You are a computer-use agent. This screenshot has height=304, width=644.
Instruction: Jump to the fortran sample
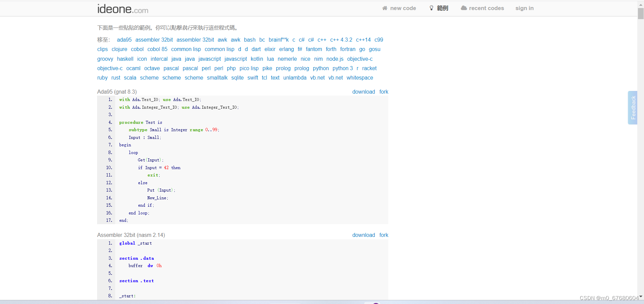click(348, 49)
